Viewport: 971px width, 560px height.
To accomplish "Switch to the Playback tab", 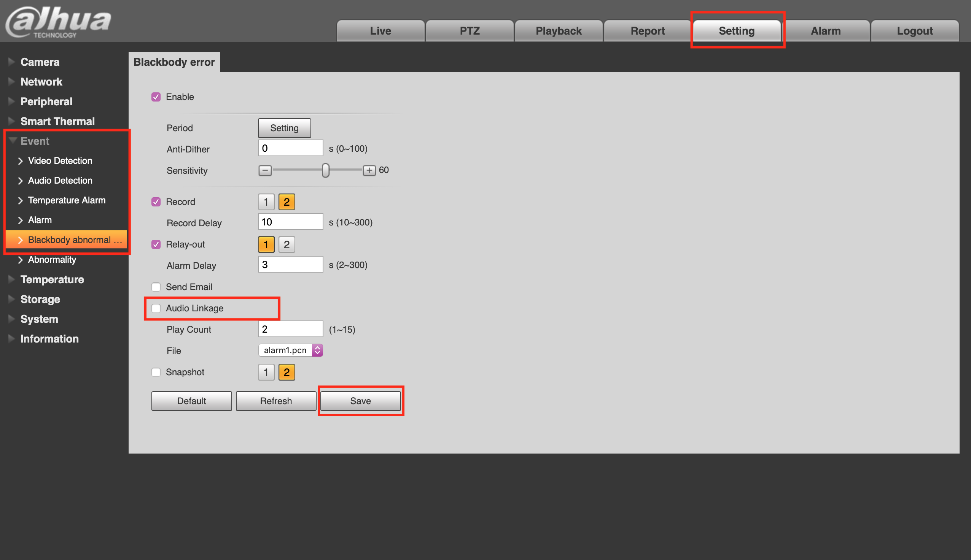I will (559, 31).
